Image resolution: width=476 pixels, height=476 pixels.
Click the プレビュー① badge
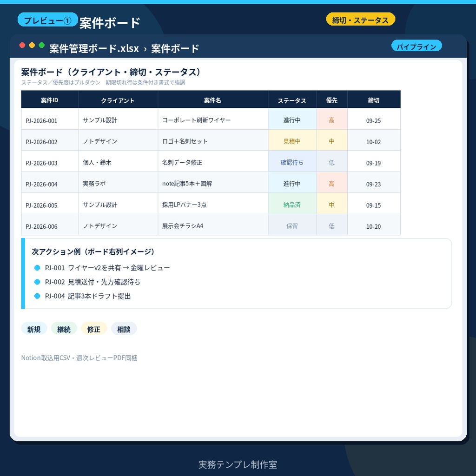point(48,20)
